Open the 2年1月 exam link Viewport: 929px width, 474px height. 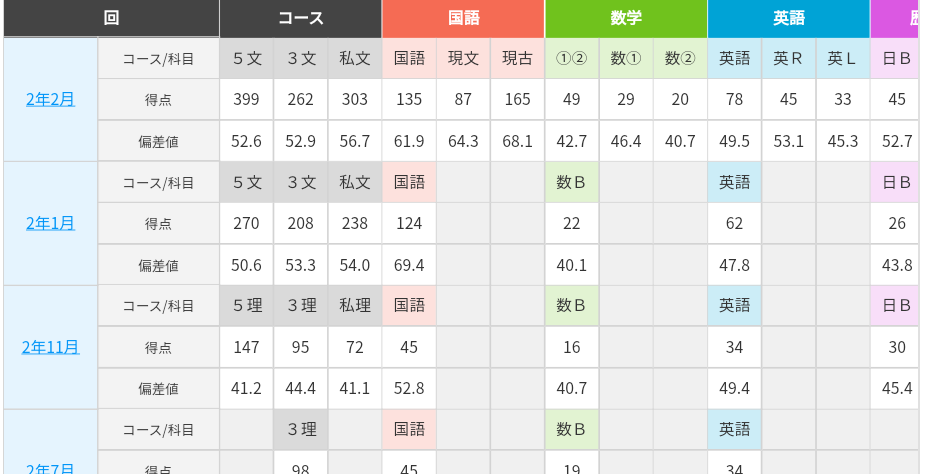(x=50, y=223)
